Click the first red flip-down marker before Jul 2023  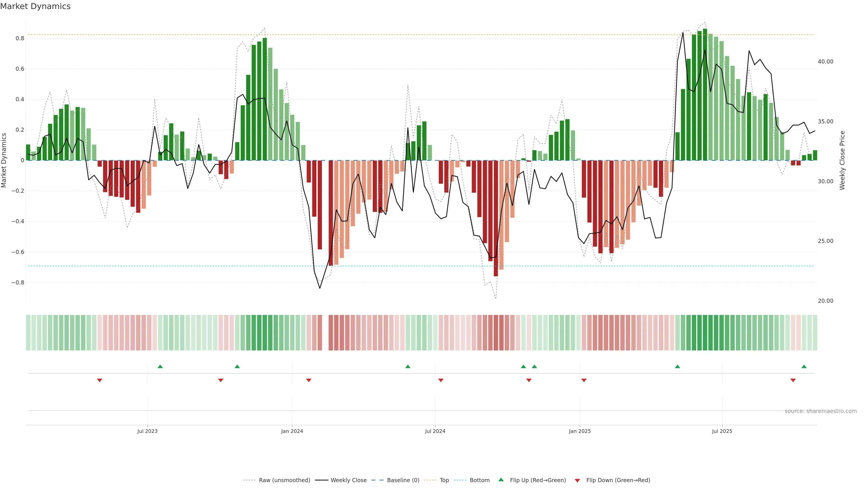point(99,380)
